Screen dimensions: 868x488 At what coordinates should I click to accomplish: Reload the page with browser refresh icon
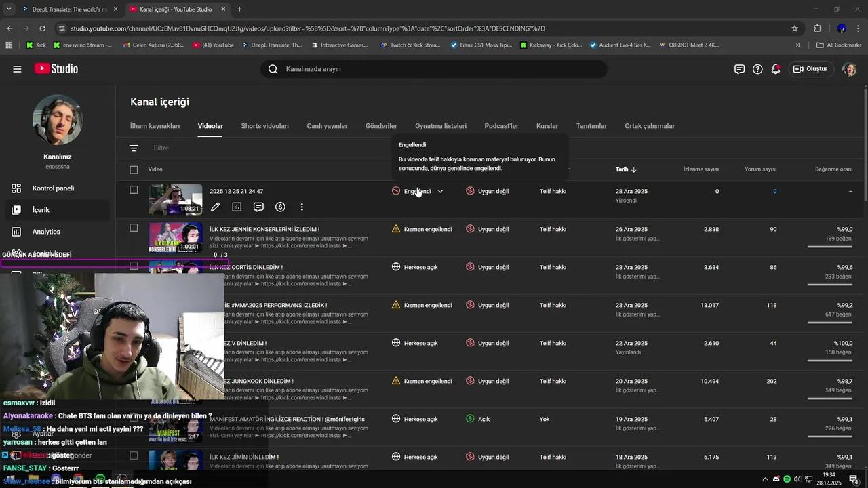point(42,28)
